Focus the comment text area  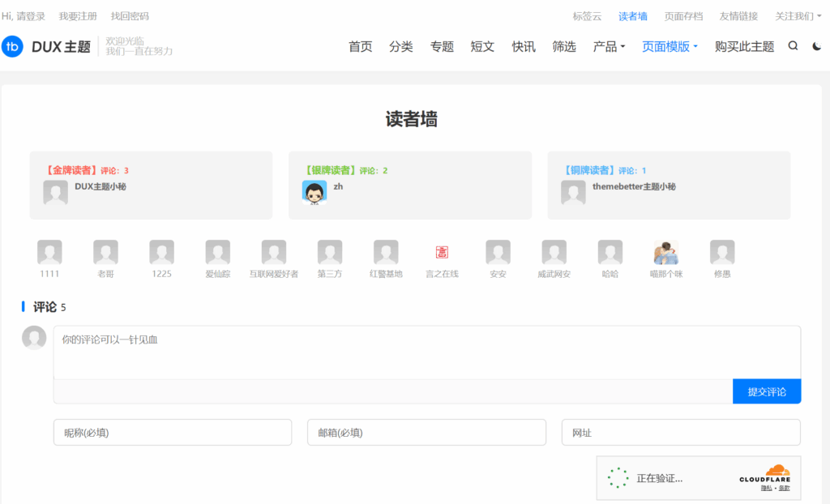tap(426, 352)
